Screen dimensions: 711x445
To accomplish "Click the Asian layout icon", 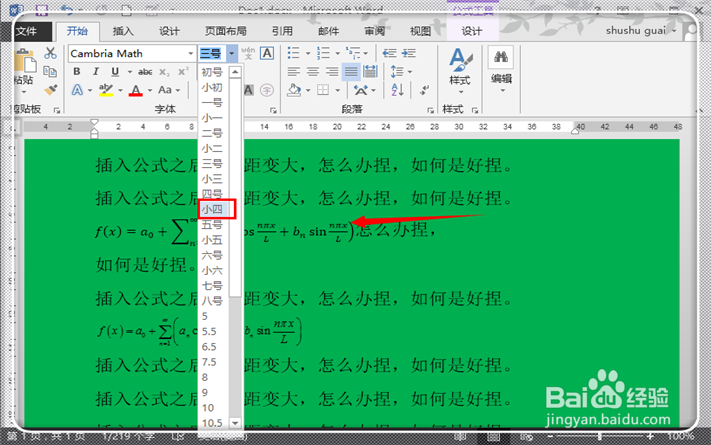I will point(361,90).
